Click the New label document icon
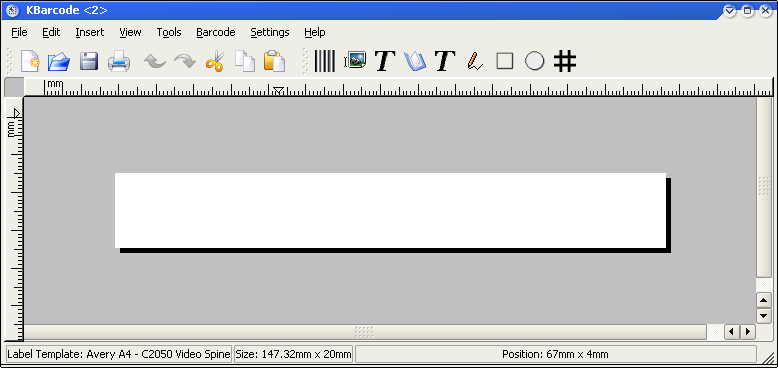Viewport: 778px width, 368px height. pyautogui.click(x=30, y=61)
